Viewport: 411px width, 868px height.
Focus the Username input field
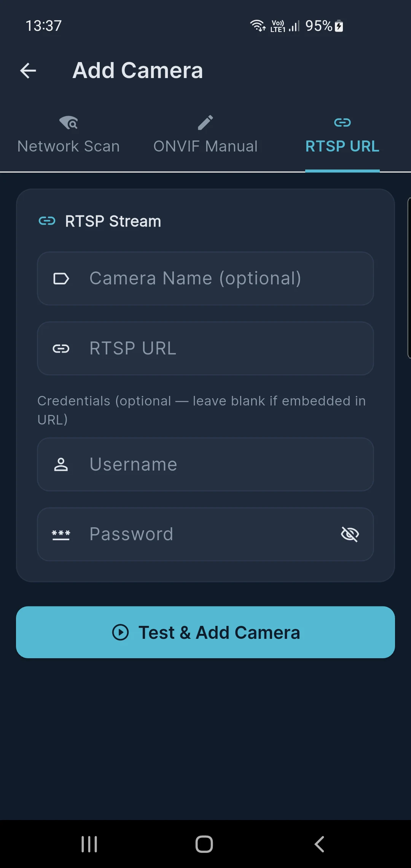point(205,464)
